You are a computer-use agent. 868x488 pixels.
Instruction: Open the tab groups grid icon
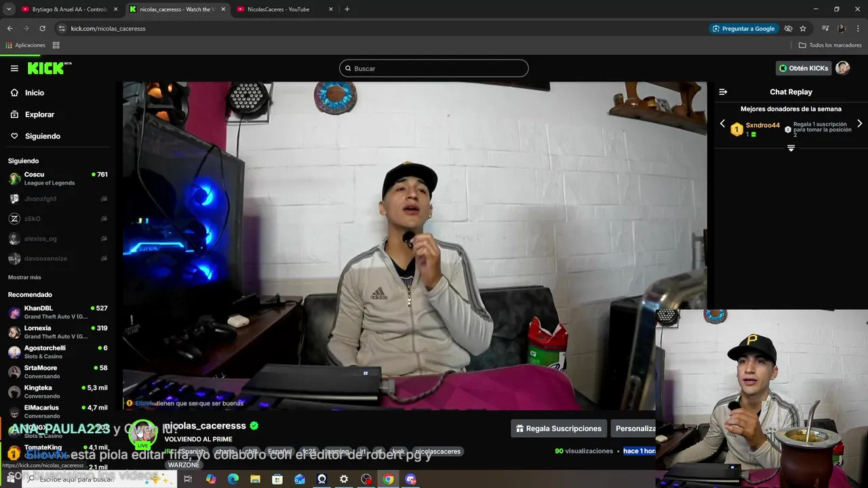56,45
